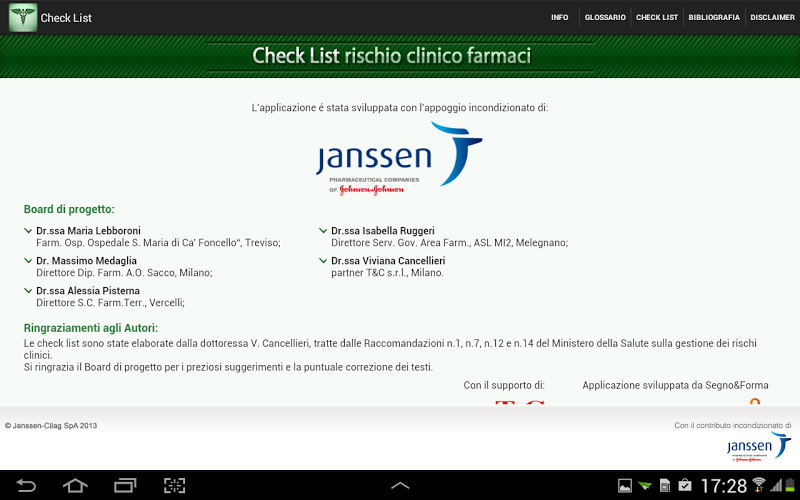
Task: Tap 'Applicazione sviluppata da Segno&Forma' text
Action: [676, 385]
